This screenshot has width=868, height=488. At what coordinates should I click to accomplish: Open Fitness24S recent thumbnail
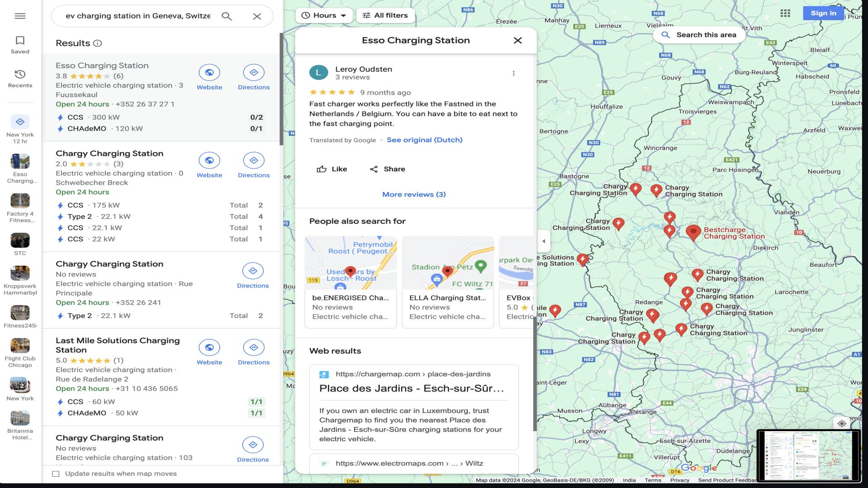20,317
